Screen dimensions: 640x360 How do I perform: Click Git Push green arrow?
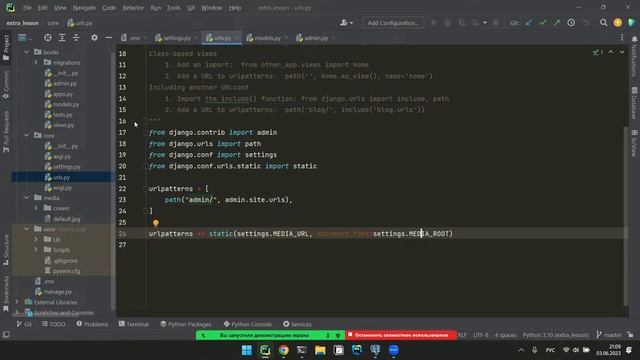coord(557,23)
